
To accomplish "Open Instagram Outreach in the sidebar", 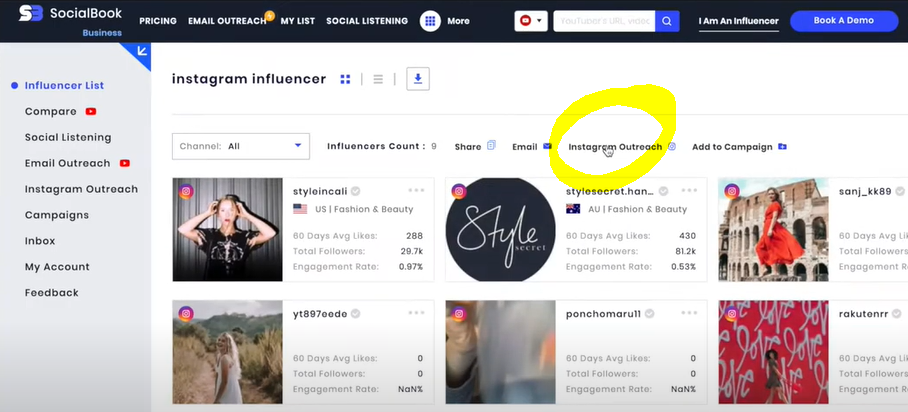I will click(81, 189).
